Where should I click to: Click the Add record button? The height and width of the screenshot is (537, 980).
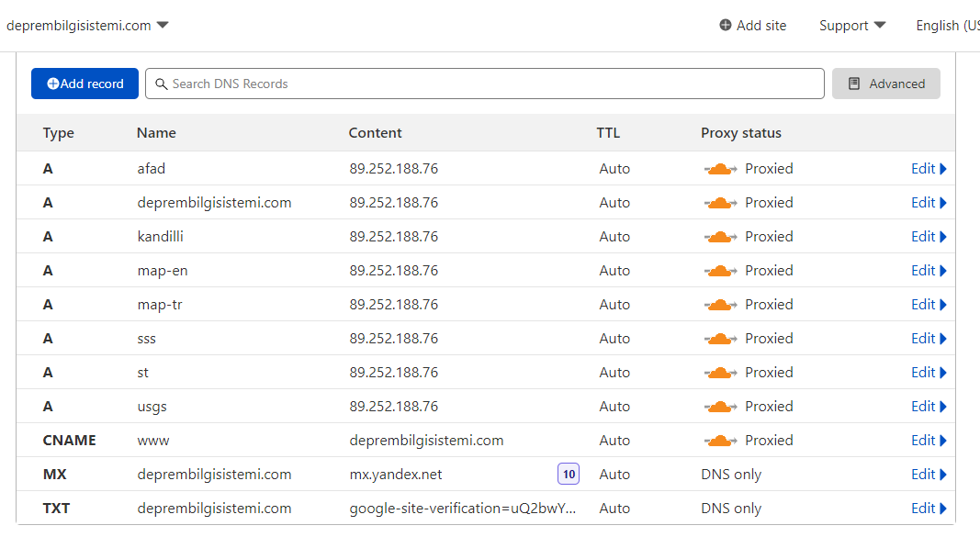85,84
